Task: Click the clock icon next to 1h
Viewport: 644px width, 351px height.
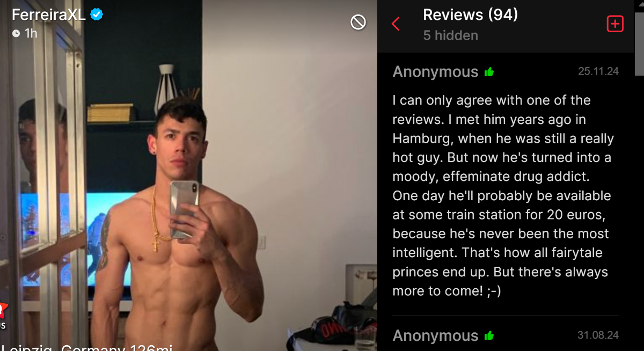Action: pyautogui.click(x=16, y=33)
